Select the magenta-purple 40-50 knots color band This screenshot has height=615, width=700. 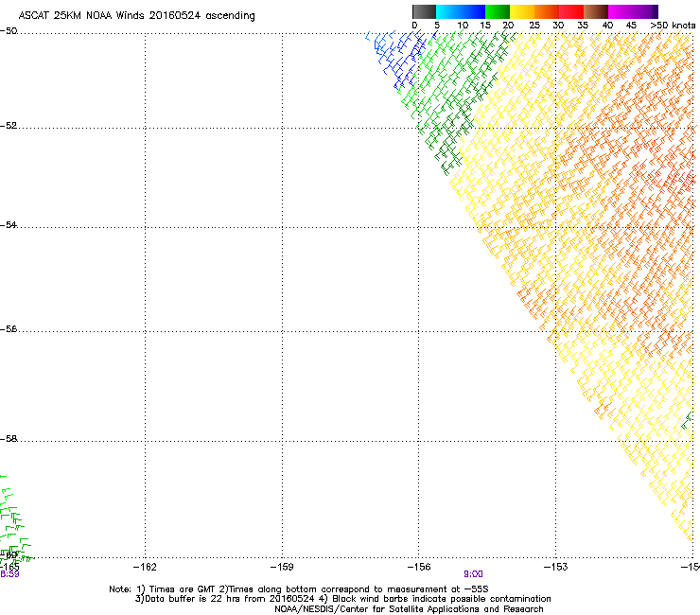point(633,11)
